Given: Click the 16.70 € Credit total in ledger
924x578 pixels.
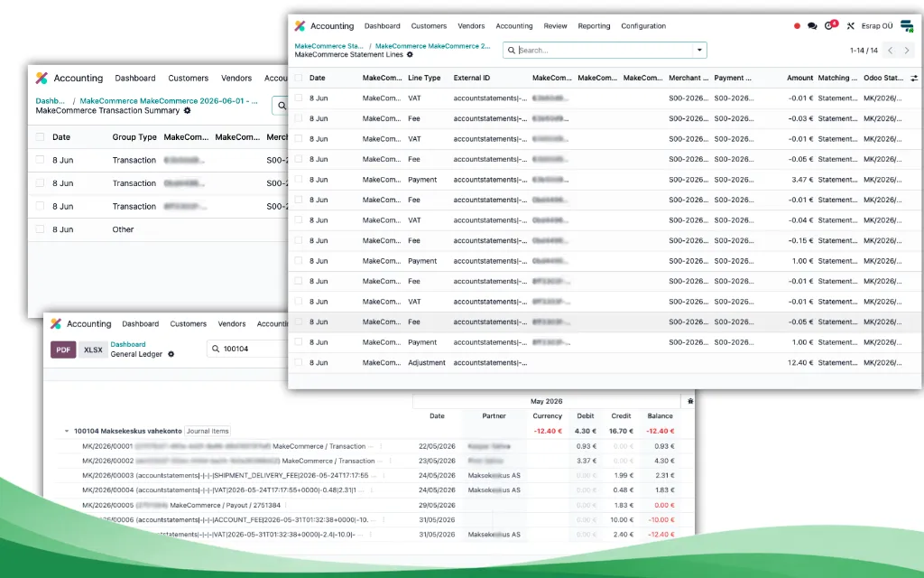Looking at the screenshot, I should pyautogui.click(x=621, y=431).
